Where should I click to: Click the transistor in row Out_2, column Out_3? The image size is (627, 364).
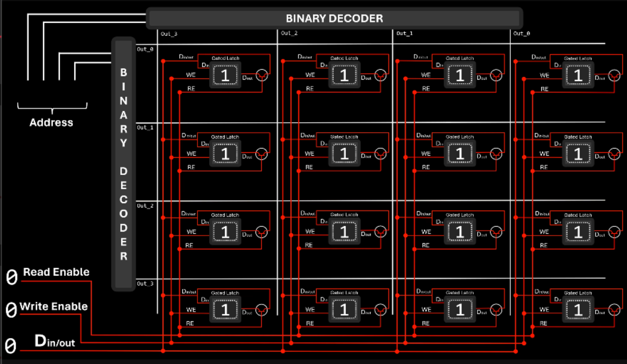pyautogui.click(x=262, y=231)
